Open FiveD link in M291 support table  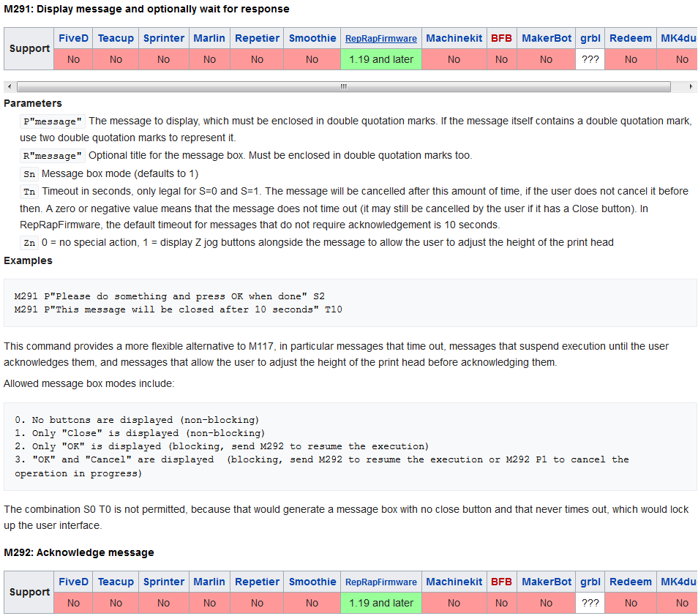[73, 38]
